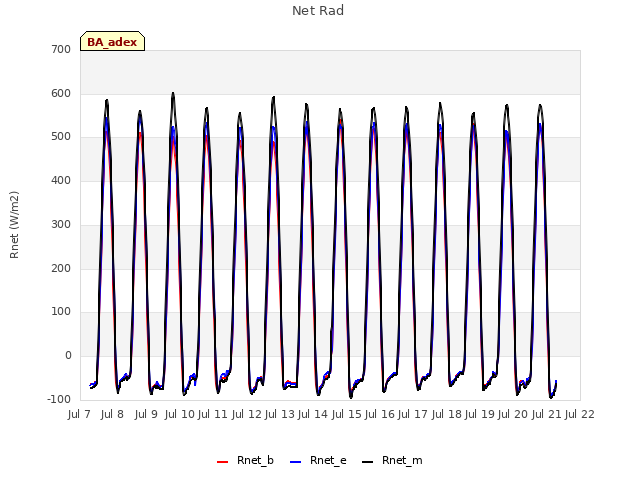This screenshot has height=480, width=640.
Task: Click the Jul 13 x-axis label
Action: tap(280, 414)
